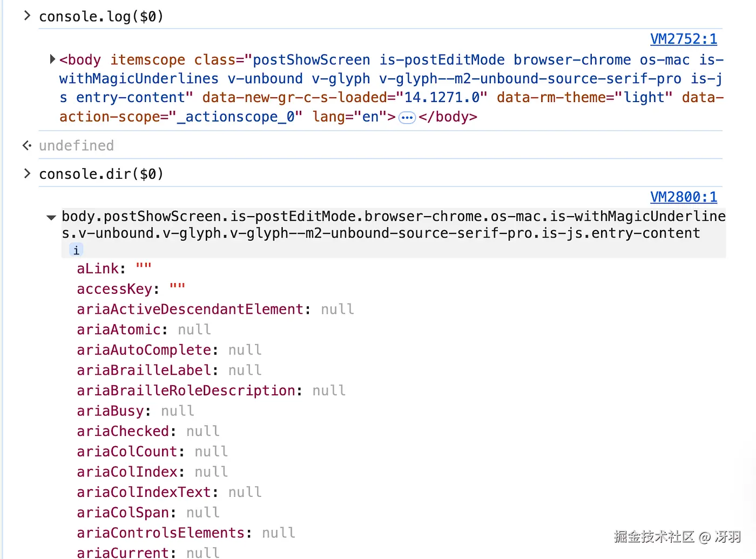This screenshot has height=559, width=756.
Task: Select the ariaColIndex property
Action: click(x=152, y=472)
